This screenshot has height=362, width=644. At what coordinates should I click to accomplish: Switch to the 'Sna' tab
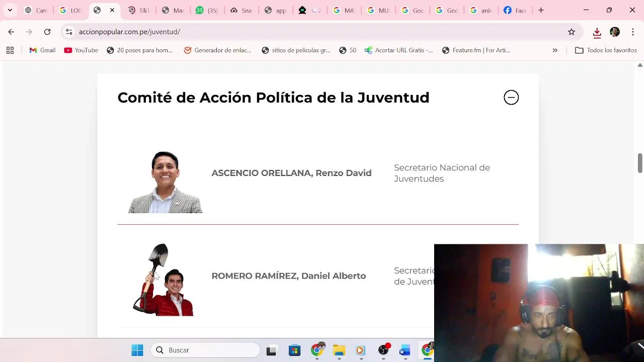tap(241, 10)
